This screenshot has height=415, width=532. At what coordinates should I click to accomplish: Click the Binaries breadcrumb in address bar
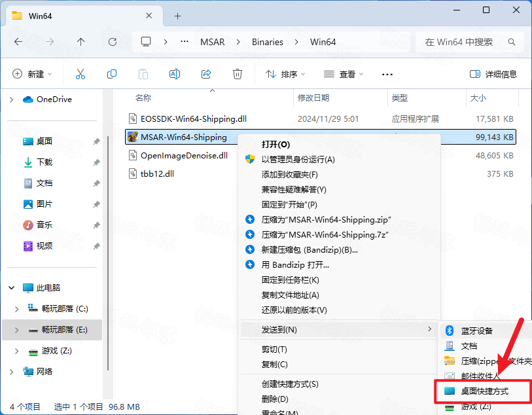coord(268,42)
